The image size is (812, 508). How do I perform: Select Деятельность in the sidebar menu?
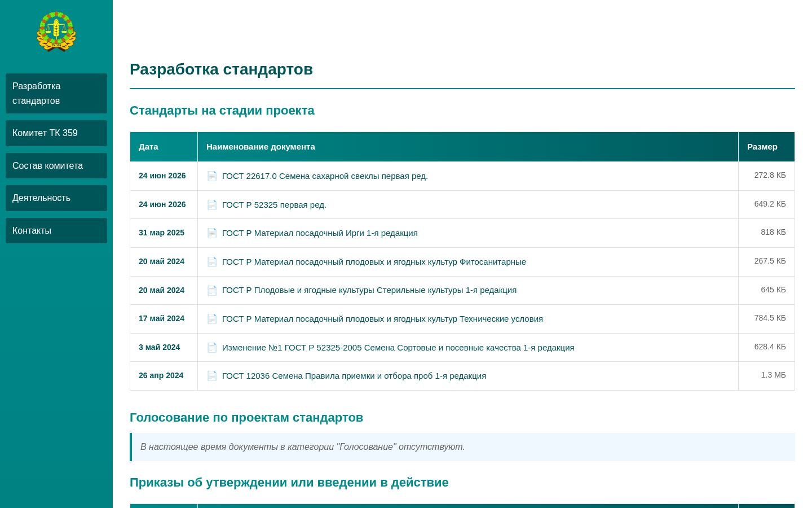(56, 198)
